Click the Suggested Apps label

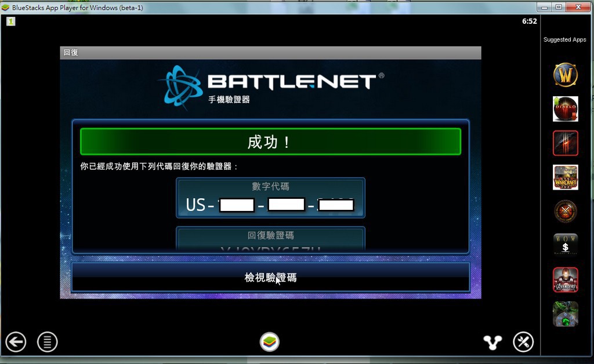[x=564, y=39]
